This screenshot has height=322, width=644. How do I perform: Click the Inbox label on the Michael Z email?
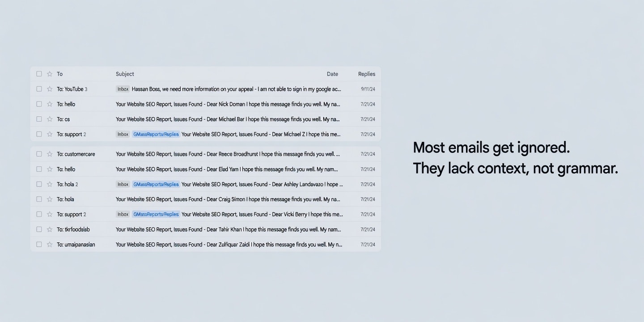coord(123,134)
